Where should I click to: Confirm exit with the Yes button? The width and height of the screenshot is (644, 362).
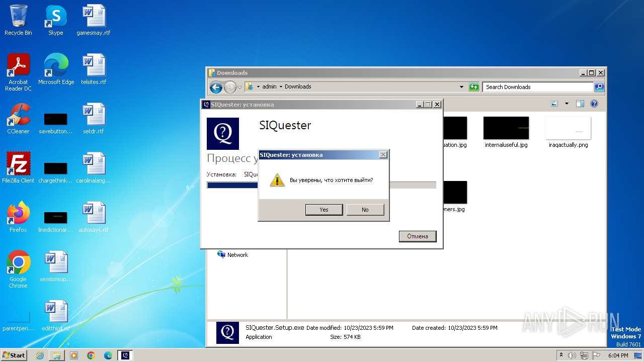click(324, 210)
